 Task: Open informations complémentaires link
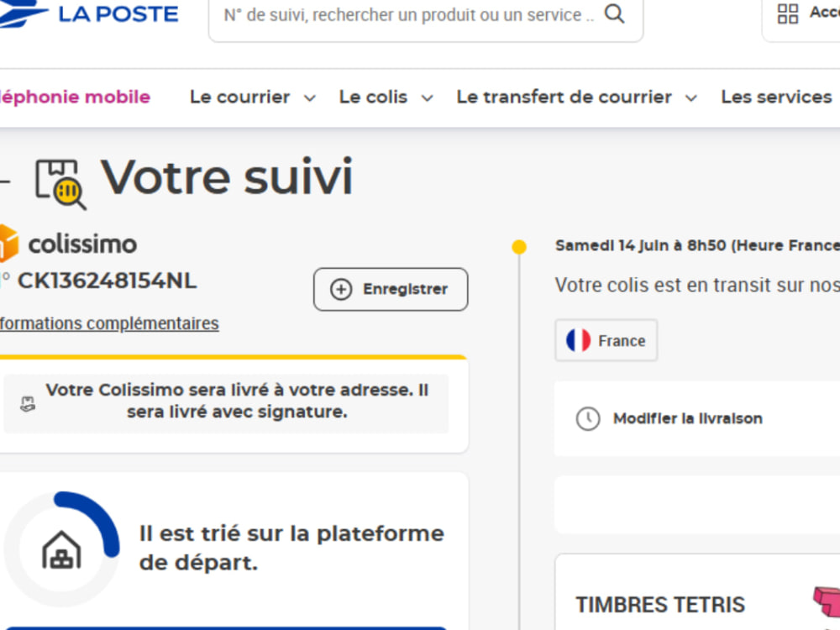(109, 323)
